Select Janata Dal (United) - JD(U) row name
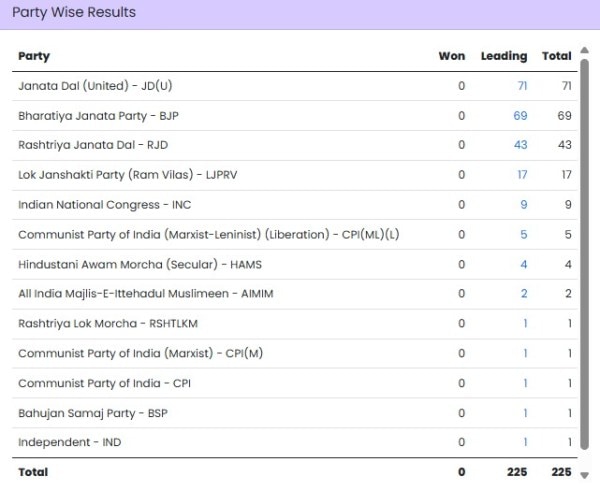 pos(95,86)
